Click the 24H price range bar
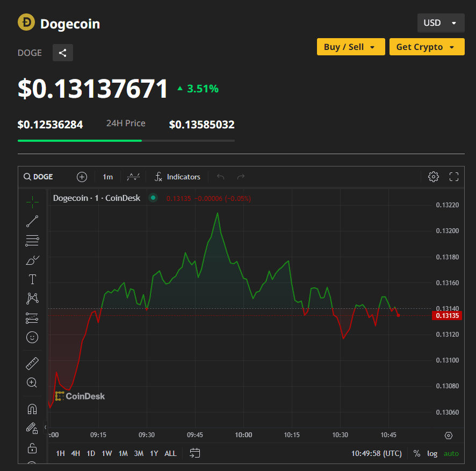Screen dimensions: 476x471 pos(126,141)
